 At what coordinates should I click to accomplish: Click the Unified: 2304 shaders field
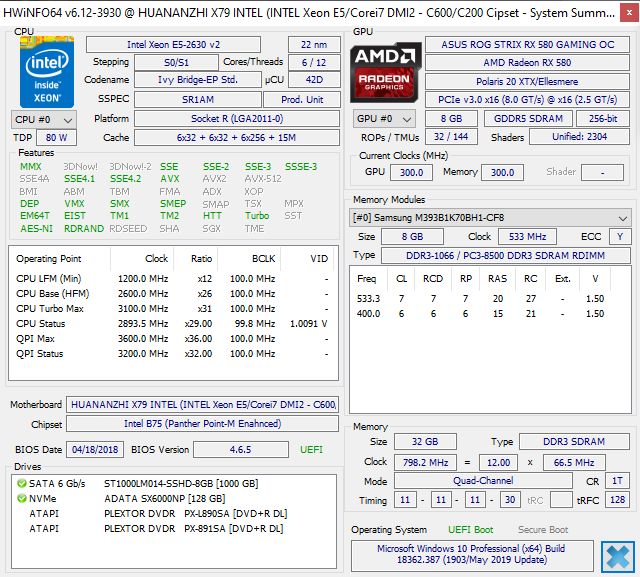[x=580, y=137]
